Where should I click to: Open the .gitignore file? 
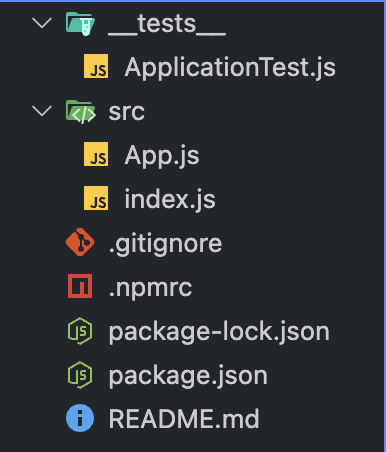pos(165,244)
